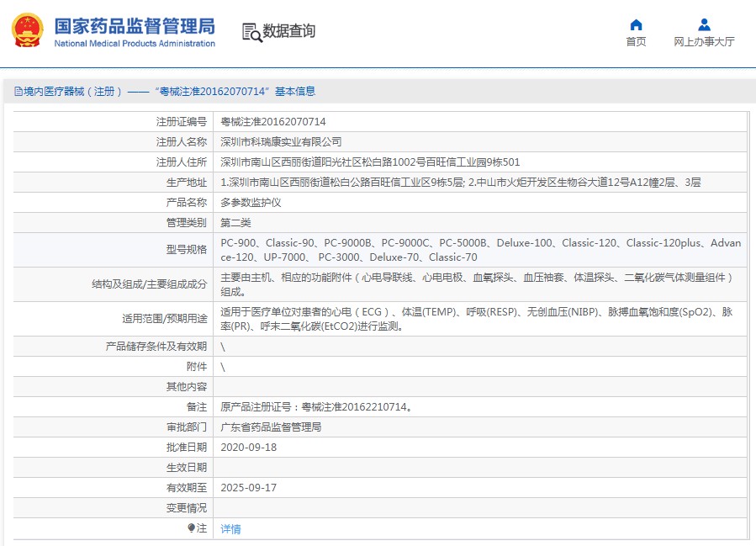
Task: Click the 产品储存条件及有效期 row label
Action: pos(156,347)
